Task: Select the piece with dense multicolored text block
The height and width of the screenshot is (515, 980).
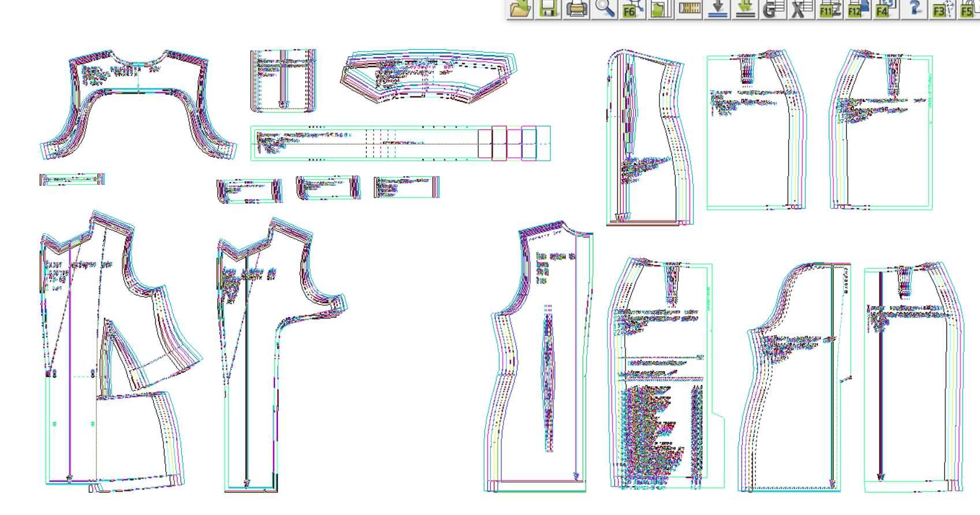Action: (666, 374)
